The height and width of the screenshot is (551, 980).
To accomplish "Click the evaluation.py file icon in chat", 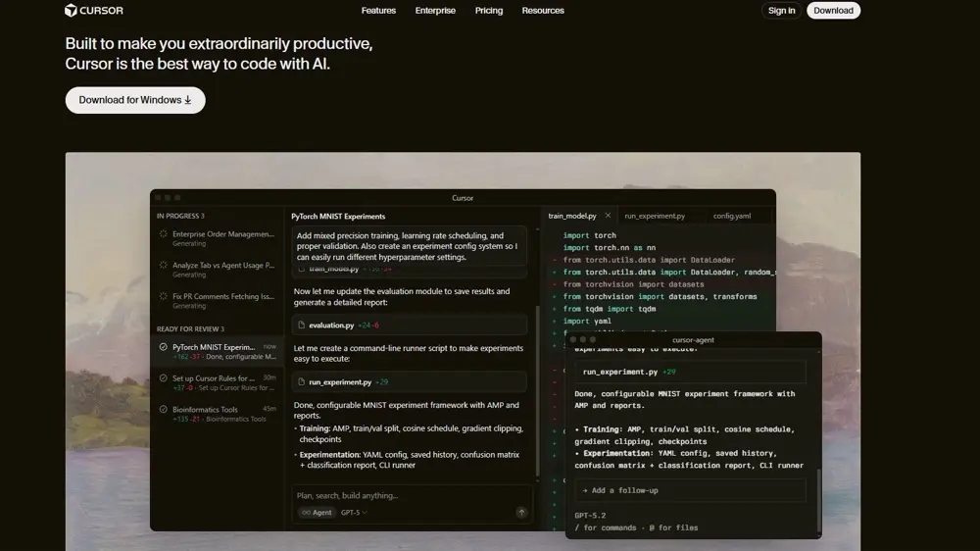I will coord(302,325).
